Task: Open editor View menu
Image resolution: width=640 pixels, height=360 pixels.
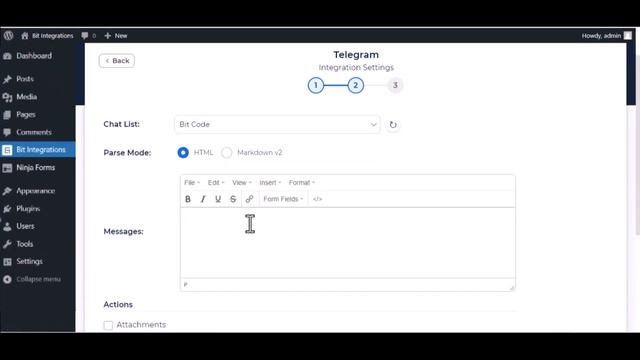Action: click(x=242, y=182)
